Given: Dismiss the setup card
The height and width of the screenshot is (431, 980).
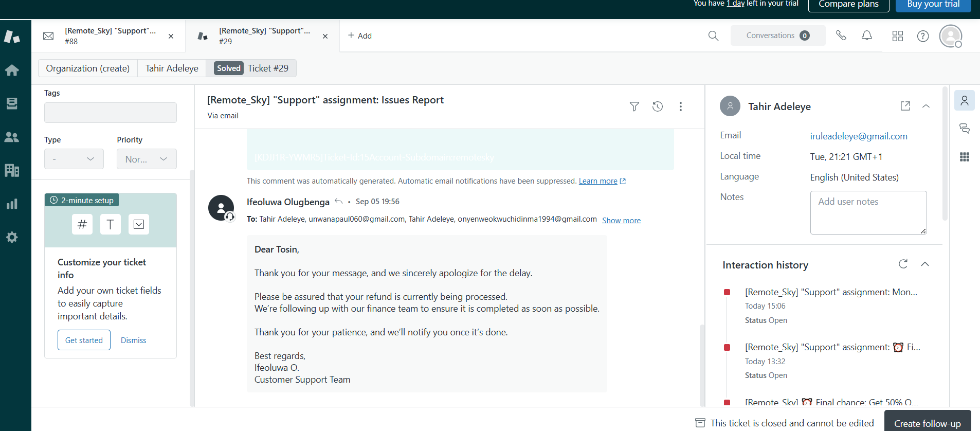Looking at the screenshot, I should pyautogui.click(x=134, y=340).
